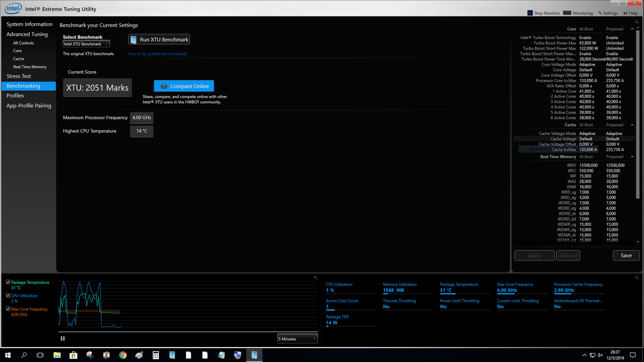Viewport: 644px width, 362px height.
Task: Click the Help question mark icon
Action: (x=625, y=13)
